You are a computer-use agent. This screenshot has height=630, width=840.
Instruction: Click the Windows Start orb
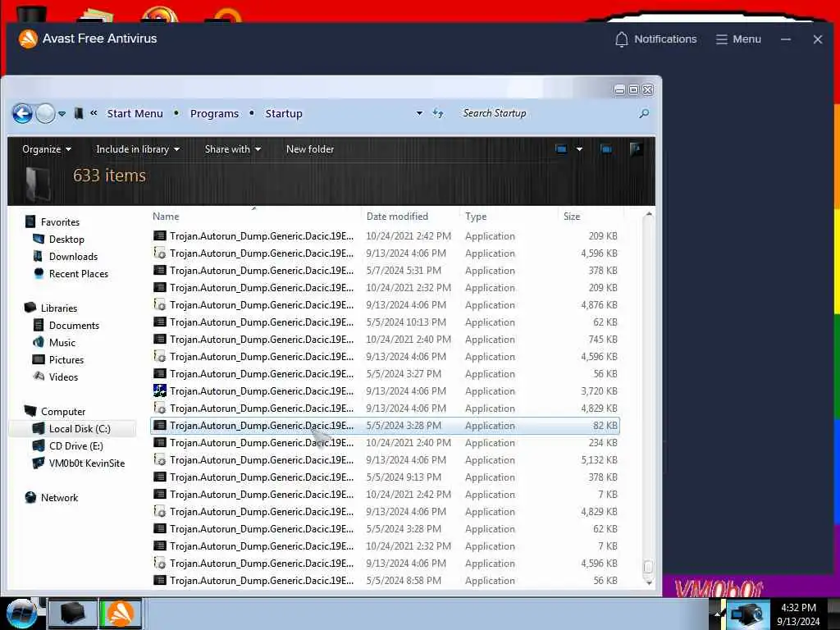tap(22, 614)
